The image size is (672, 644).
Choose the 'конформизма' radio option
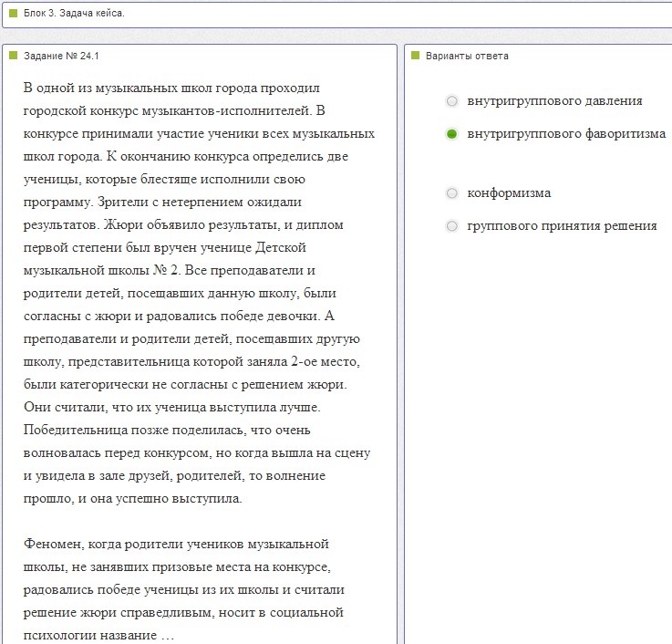pyautogui.click(x=451, y=193)
